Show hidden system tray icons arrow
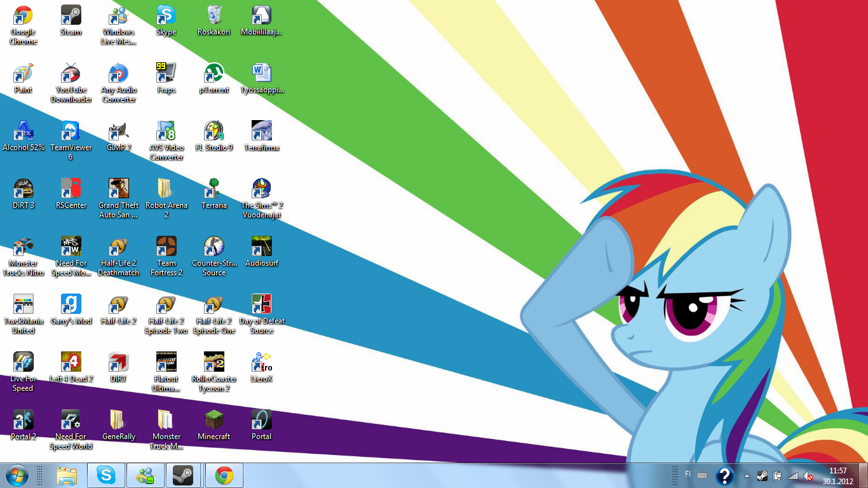Image resolution: width=868 pixels, height=488 pixels. [747, 475]
